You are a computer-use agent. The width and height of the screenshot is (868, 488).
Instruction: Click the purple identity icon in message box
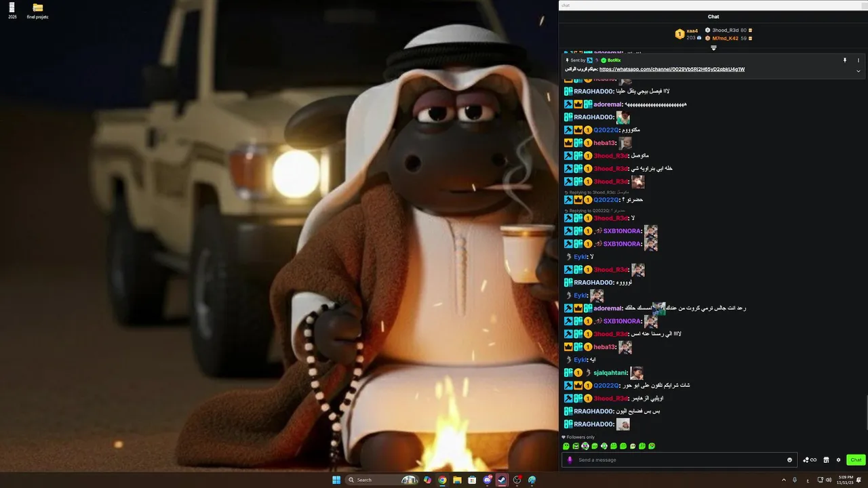(570, 460)
